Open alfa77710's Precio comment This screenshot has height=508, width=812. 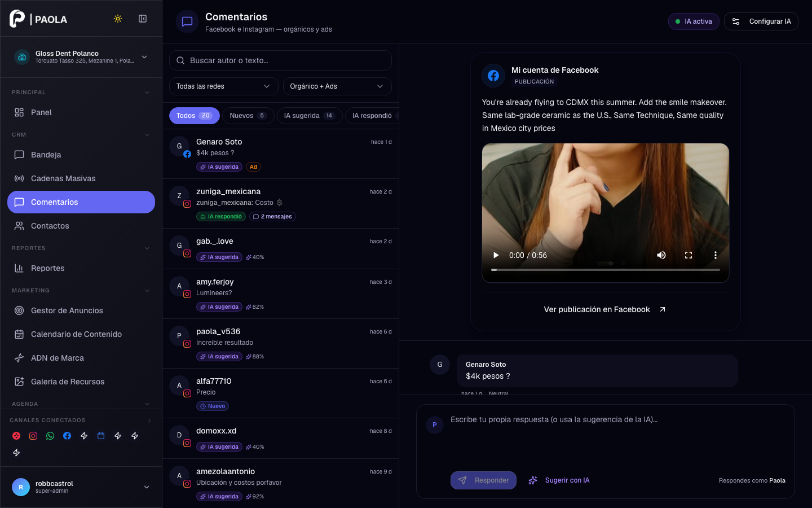(281, 393)
